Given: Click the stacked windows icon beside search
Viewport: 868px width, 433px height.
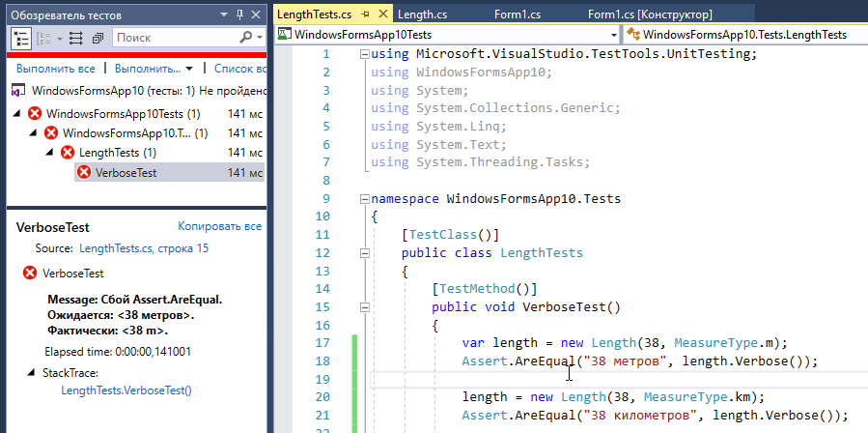Looking at the screenshot, I should coord(98,38).
